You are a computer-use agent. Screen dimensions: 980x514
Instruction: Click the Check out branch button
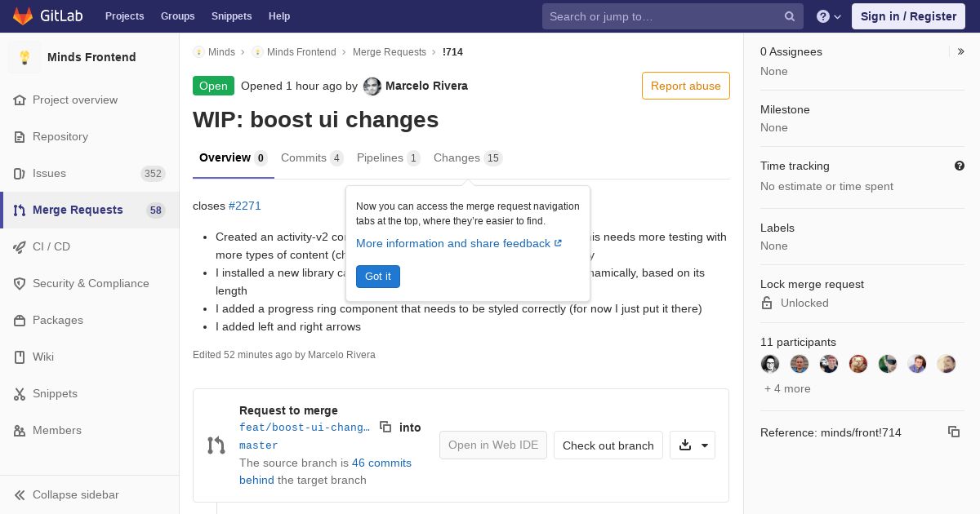pos(608,445)
